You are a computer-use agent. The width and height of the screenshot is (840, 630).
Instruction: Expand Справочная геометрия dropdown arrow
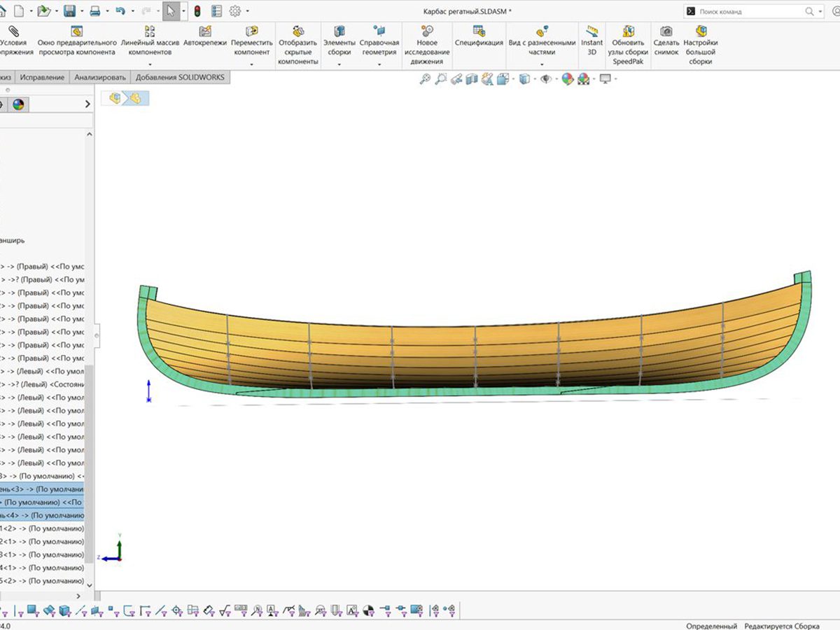(x=379, y=64)
